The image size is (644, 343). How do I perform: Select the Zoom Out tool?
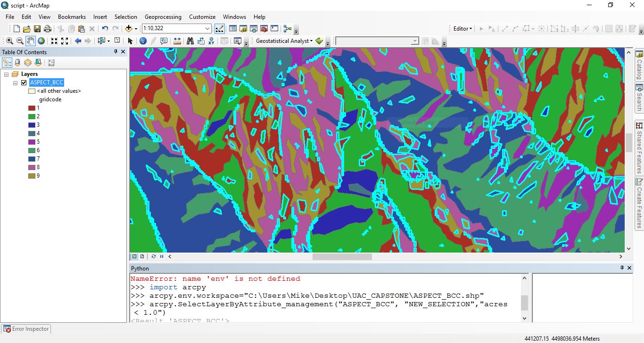(x=20, y=41)
